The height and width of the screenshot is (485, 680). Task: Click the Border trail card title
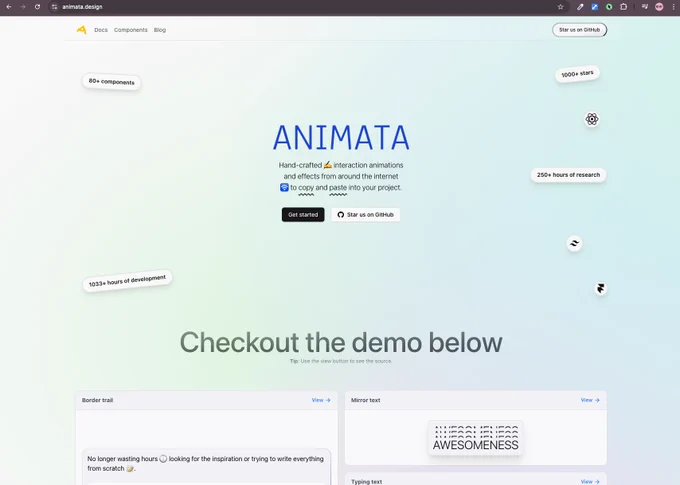click(x=98, y=400)
